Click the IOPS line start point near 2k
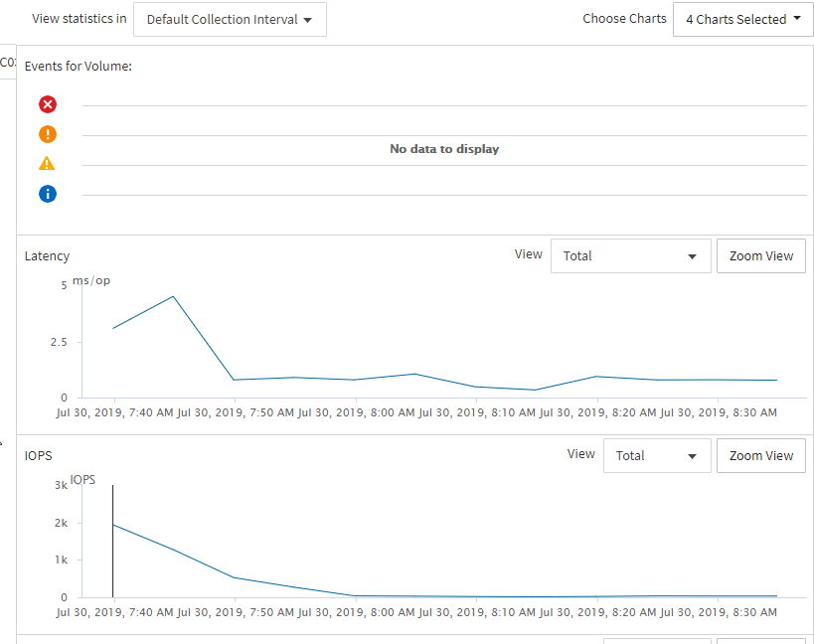 click(x=113, y=524)
